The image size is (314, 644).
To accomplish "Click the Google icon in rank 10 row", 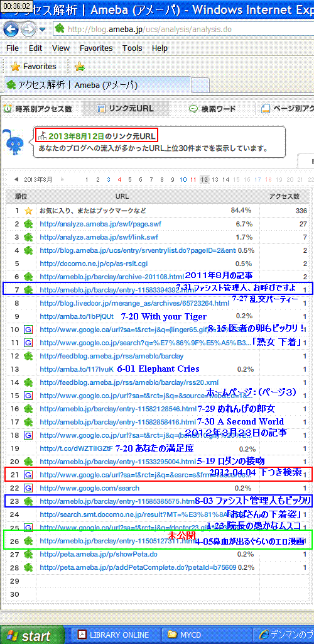I will tap(28, 330).
